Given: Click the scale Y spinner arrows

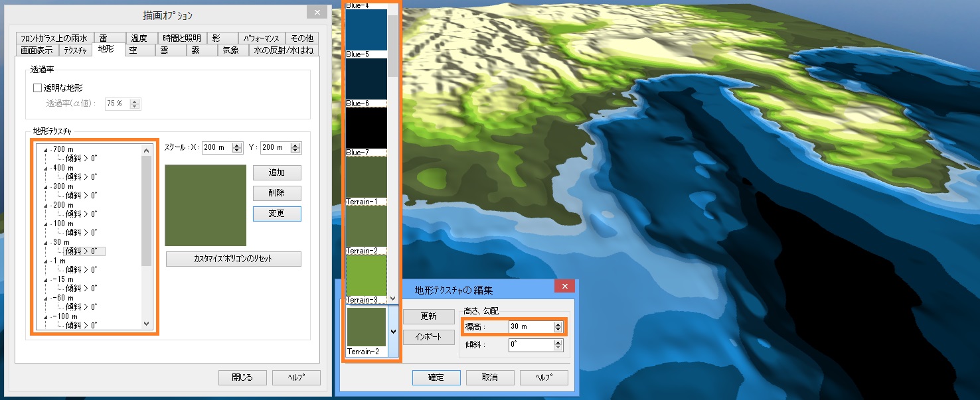Looking at the screenshot, I should 296,147.
